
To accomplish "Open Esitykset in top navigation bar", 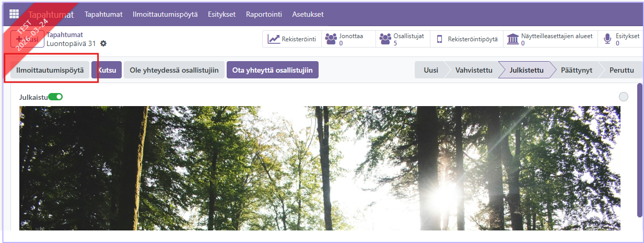I will pyautogui.click(x=222, y=14).
